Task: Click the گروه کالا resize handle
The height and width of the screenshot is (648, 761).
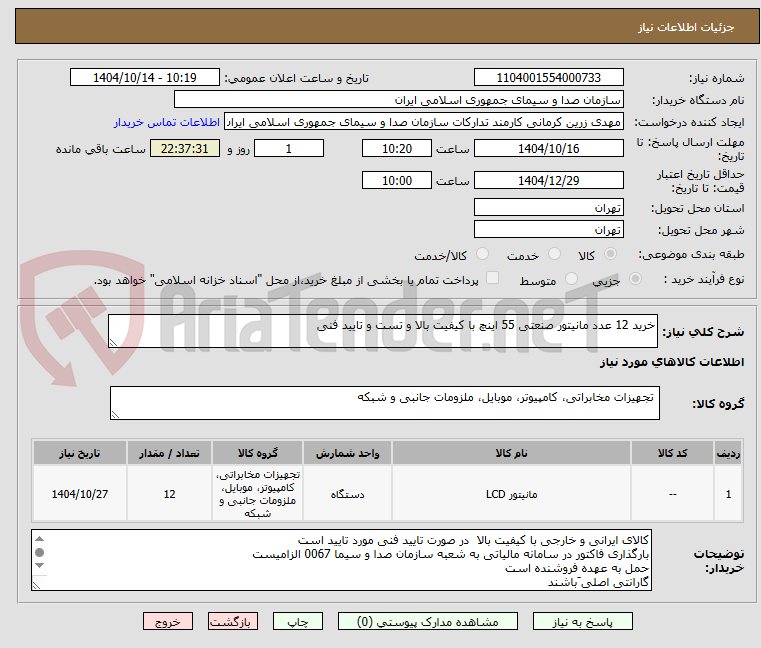Action: pyautogui.click(x=115, y=415)
